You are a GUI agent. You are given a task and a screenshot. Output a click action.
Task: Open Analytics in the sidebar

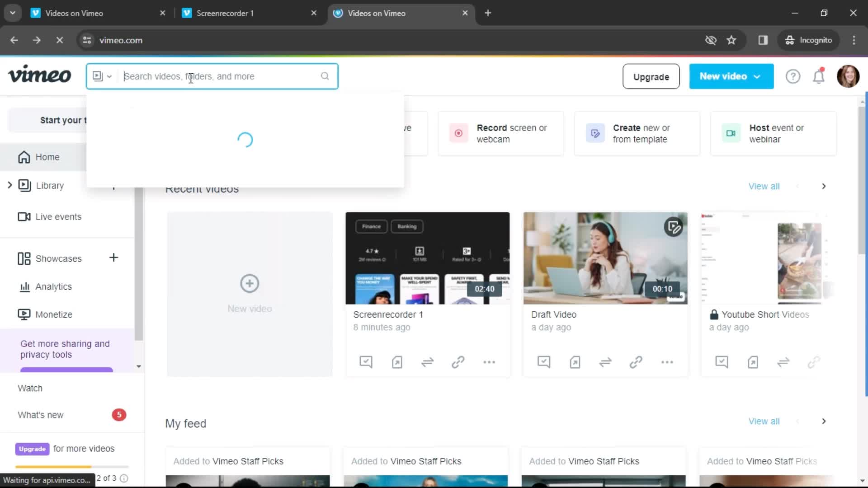pyautogui.click(x=45, y=286)
